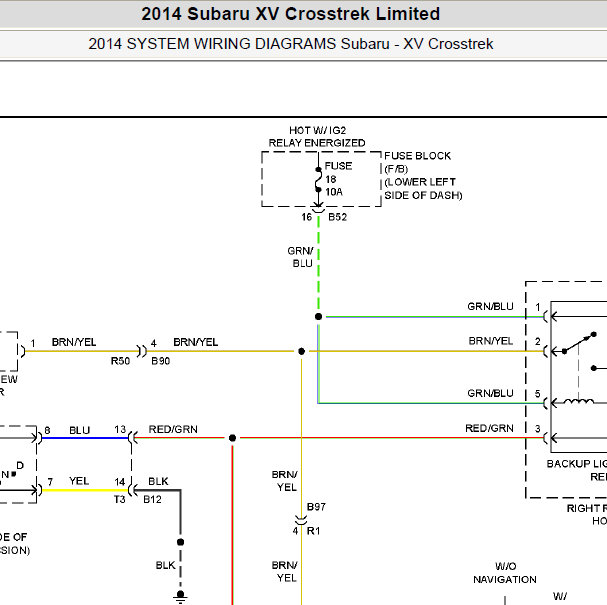The width and height of the screenshot is (607, 605).
Task: Select the "W/O NAVIGATION" label
Action: (505, 573)
